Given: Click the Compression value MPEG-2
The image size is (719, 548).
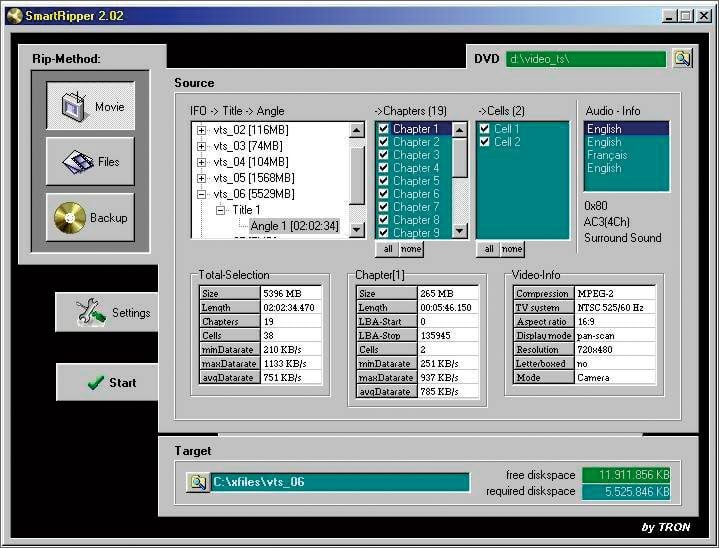Looking at the screenshot, I should click(x=615, y=293).
